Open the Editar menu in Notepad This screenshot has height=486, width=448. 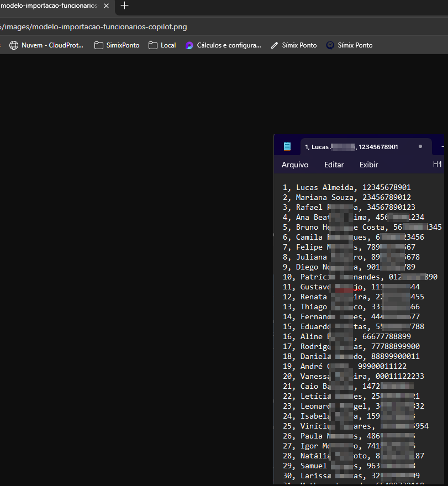click(x=334, y=165)
